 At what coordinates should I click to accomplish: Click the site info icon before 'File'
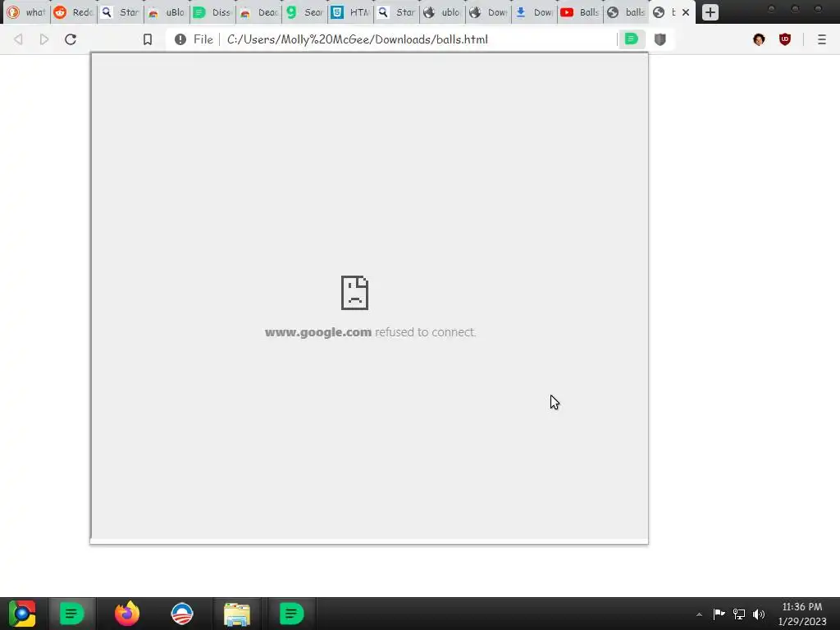click(x=180, y=39)
